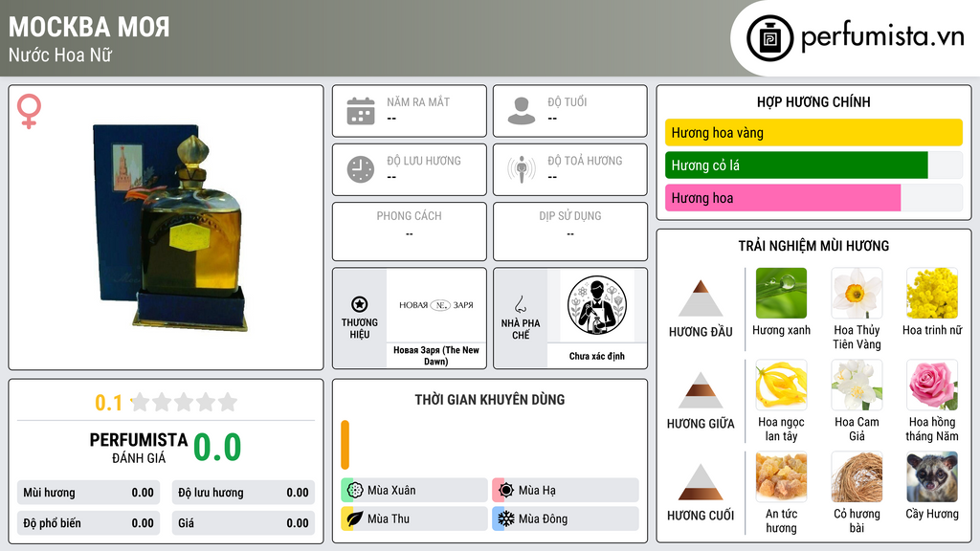The height and width of the screenshot is (551, 980).
Task: Select the Mùa Đông season button
Action: [x=566, y=518]
